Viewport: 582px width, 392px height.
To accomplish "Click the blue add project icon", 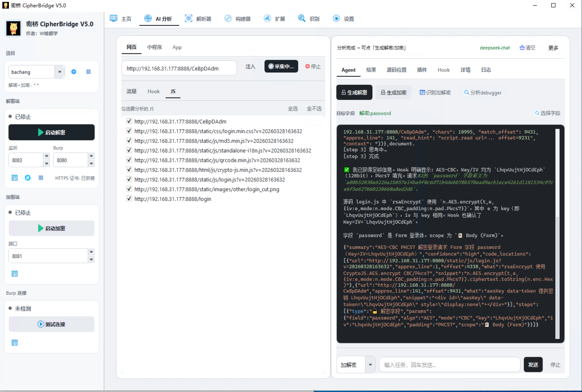I will 73,72.
